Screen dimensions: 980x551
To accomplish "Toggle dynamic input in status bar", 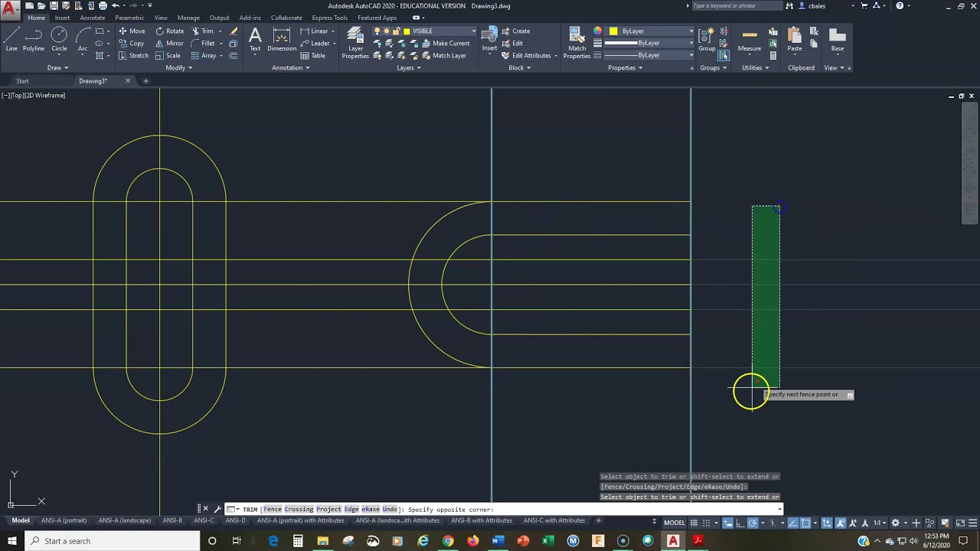I will click(728, 523).
